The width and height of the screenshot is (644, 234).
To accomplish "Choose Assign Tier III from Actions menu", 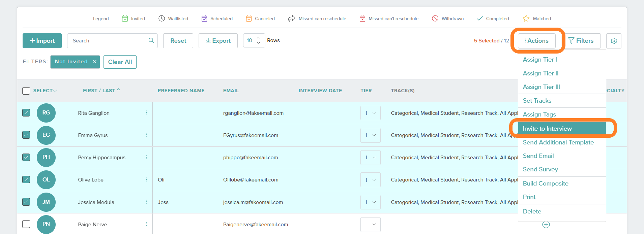I will (541, 87).
